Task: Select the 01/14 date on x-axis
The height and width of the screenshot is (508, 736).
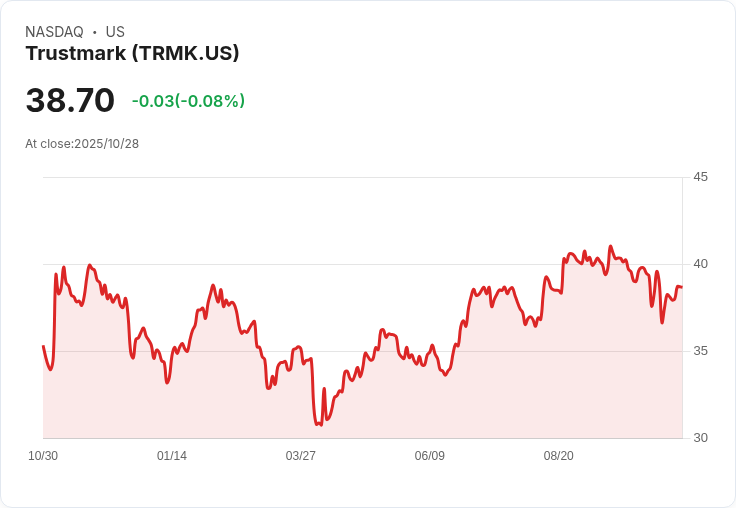Action: click(172, 456)
